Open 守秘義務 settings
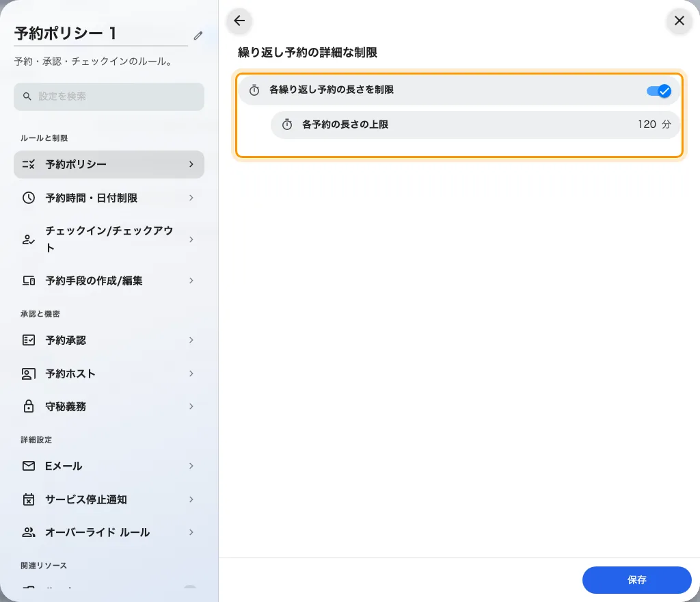This screenshot has width=700, height=602. 109,406
